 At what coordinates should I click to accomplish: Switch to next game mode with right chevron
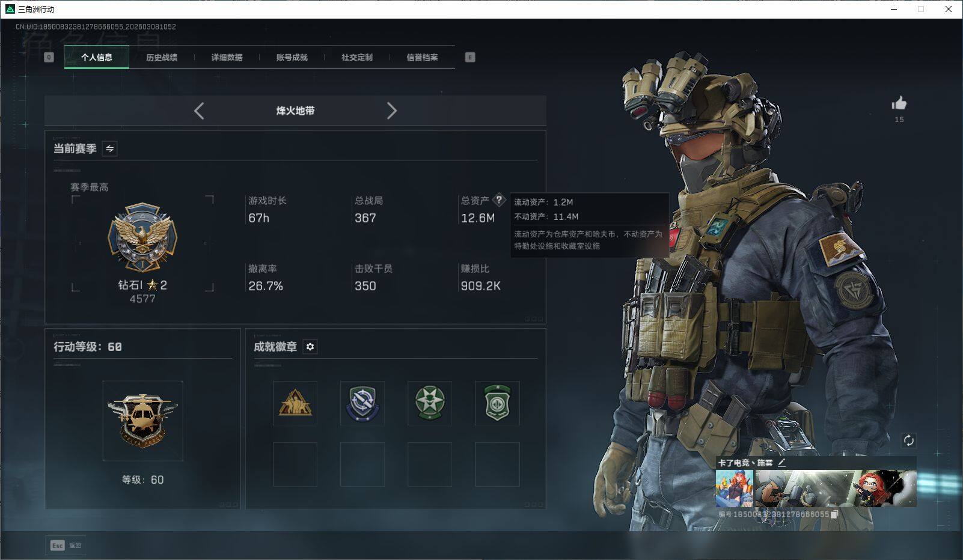tap(392, 111)
